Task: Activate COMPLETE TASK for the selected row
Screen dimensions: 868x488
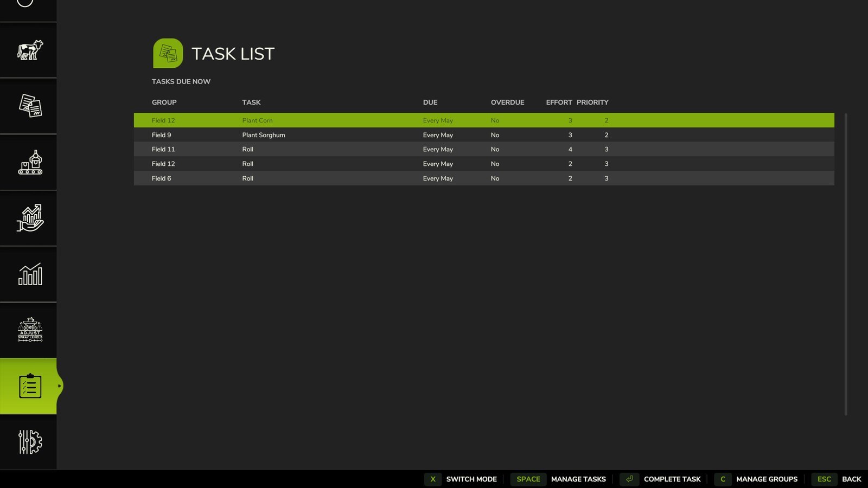Action: tap(672, 479)
